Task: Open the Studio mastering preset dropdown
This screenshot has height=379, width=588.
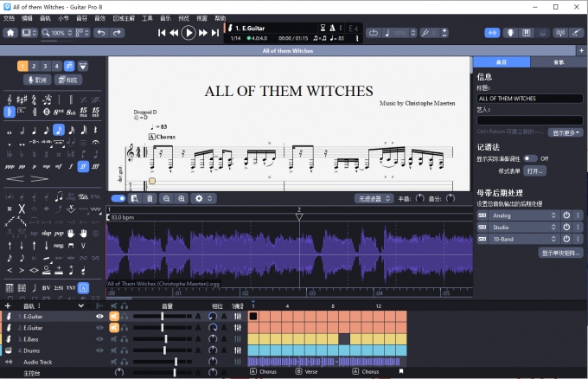Action: point(521,228)
